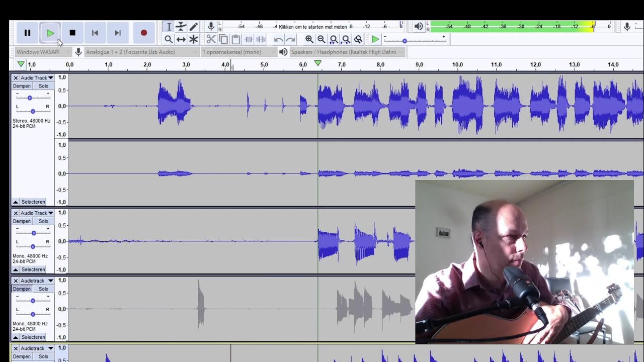The width and height of the screenshot is (644, 362).
Task: Collapse the stereo Audio Track with arrow
Action: pyautogui.click(x=16, y=202)
